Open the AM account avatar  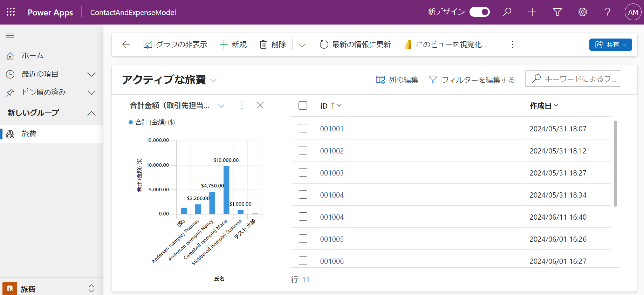point(633,12)
